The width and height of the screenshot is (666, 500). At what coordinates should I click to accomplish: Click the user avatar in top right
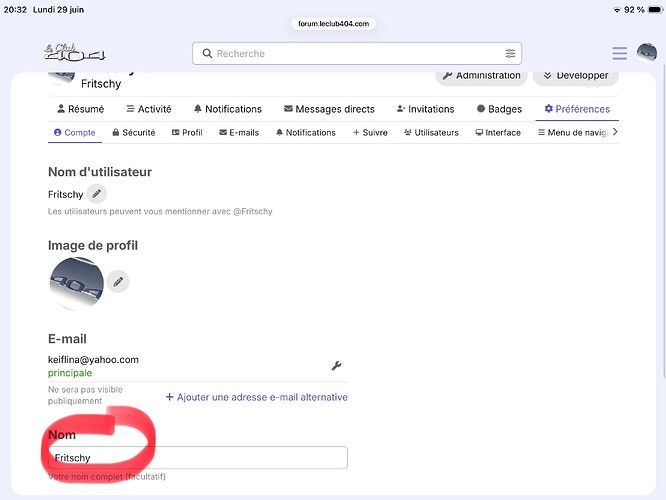[x=646, y=53]
